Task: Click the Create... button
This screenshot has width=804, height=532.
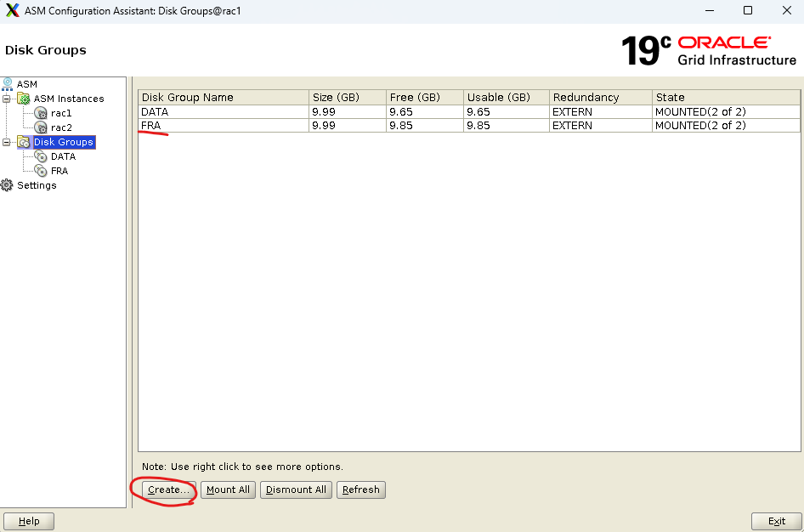Action: [168, 490]
